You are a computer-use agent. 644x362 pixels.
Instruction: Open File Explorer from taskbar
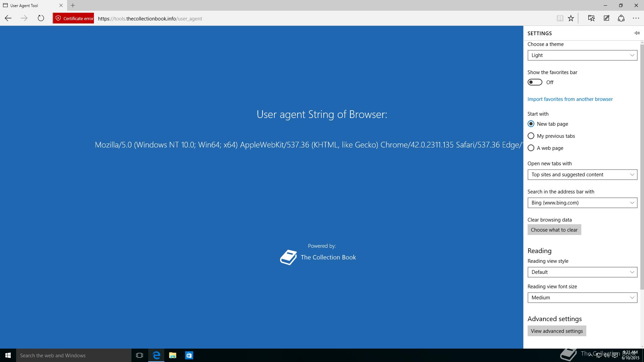[x=173, y=355]
